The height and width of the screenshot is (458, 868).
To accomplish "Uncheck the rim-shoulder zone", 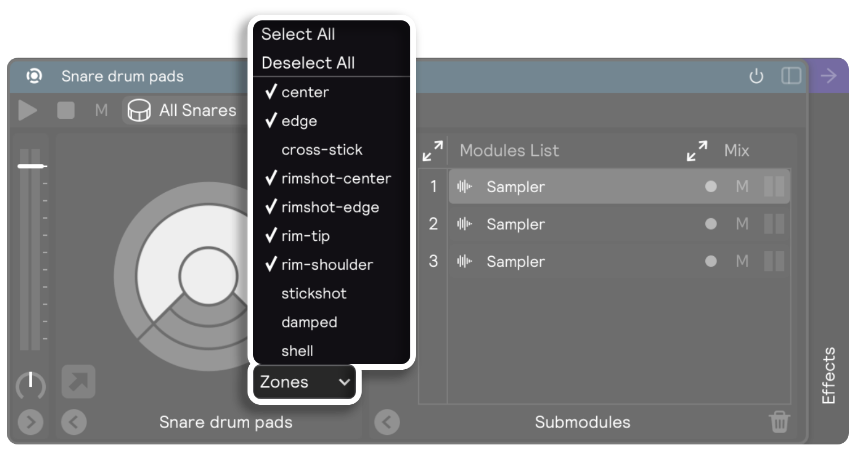I will point(327,265).
